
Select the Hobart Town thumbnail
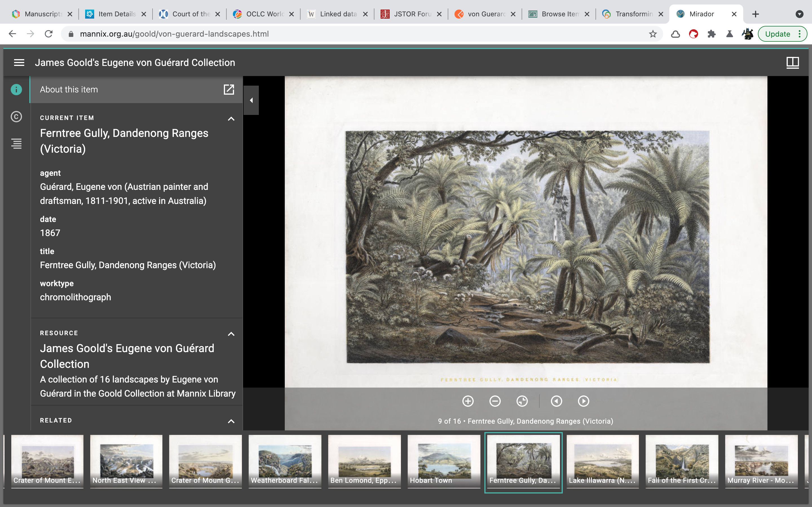coord(443,461)
